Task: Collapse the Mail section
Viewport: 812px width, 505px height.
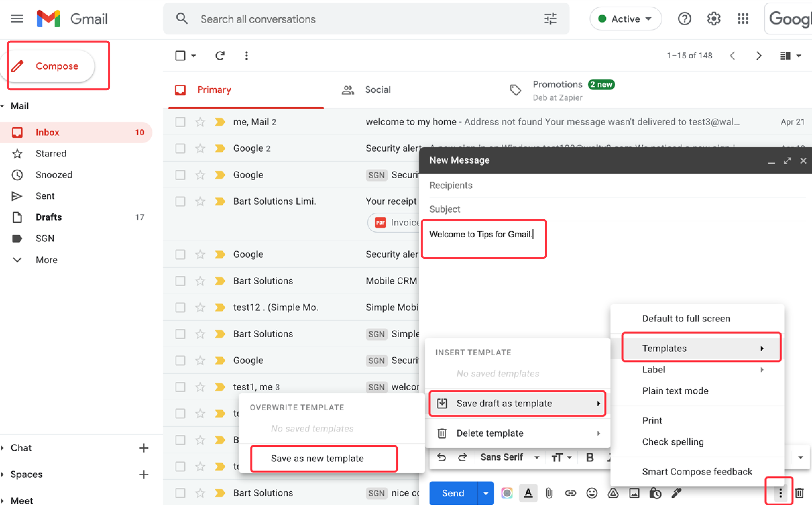Action: click(3, 106)
